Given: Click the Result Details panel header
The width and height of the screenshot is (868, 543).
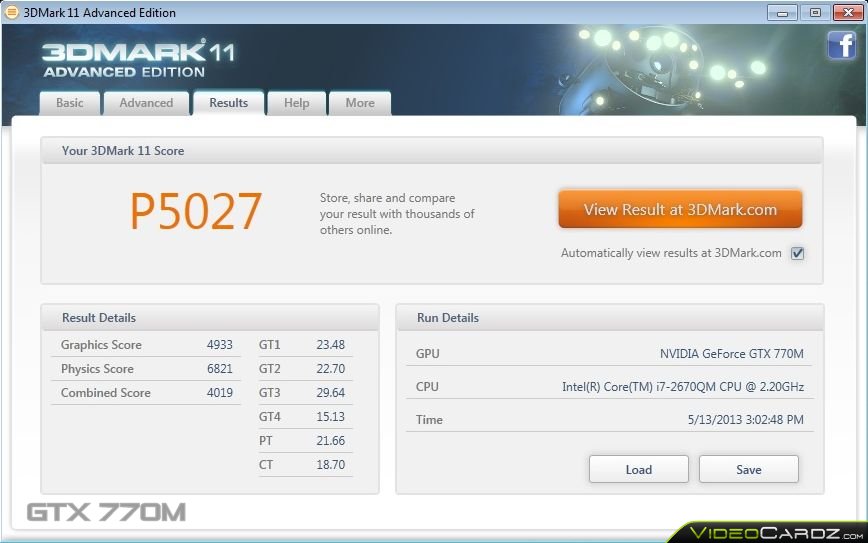Looking at the screenshot, I should (210, 318).
